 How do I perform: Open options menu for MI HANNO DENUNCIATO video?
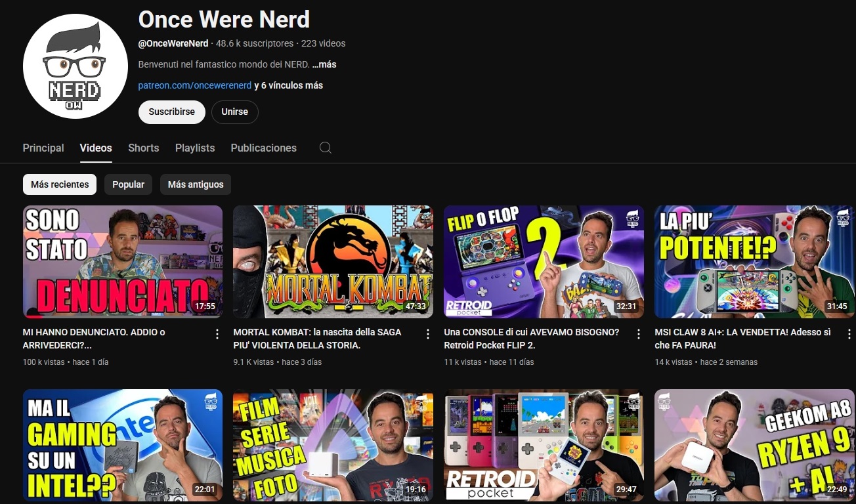[x=217, y=334]
